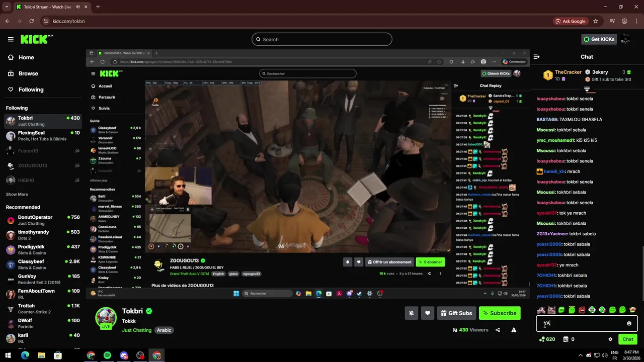The height and width of the screenshot is (362, 644).
Task: Expand the gift leaderboard chevron in chat
Action: point(587,89)
